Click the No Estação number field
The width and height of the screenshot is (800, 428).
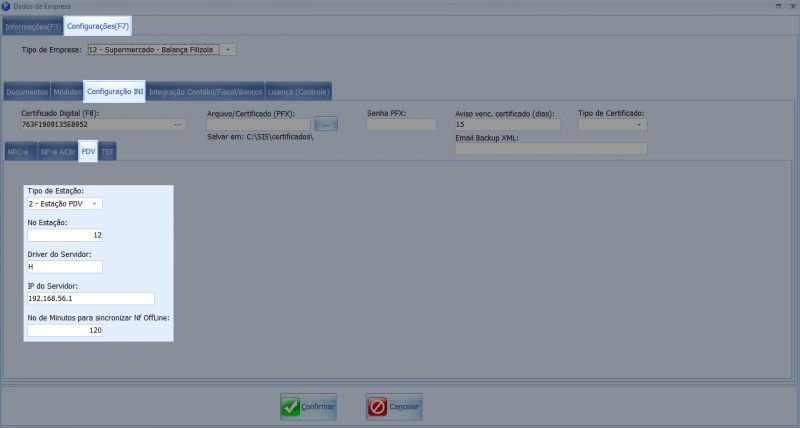point(65,235)
